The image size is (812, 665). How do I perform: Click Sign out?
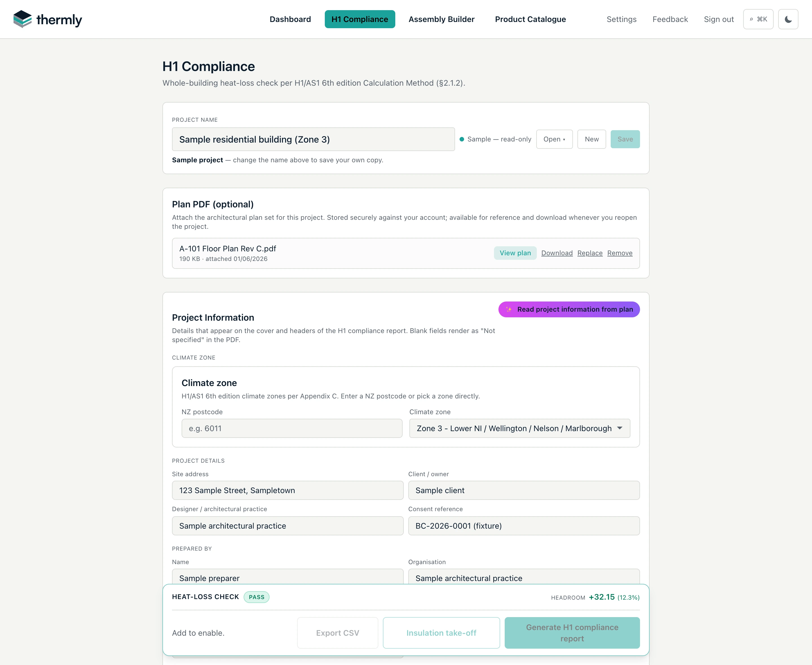pos(718,19)
